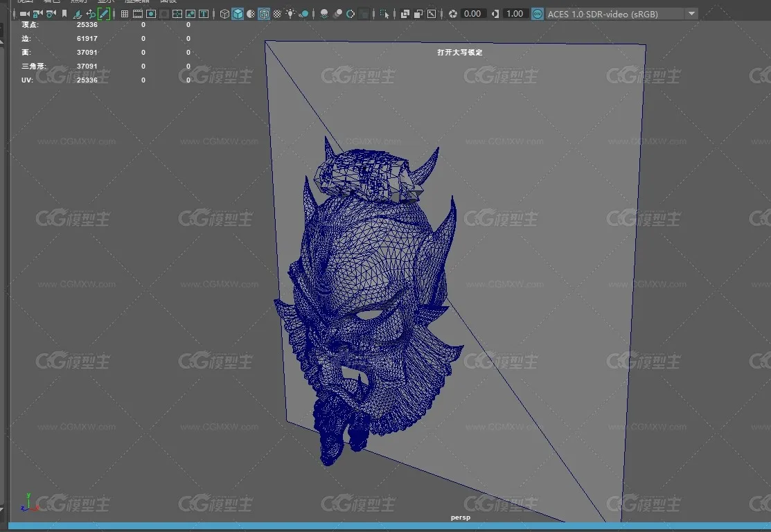Image resolution: width=771 pixels, height=532 pixels.
Task: Click the view transform dropdown arrow
Action: coord(691,14)
